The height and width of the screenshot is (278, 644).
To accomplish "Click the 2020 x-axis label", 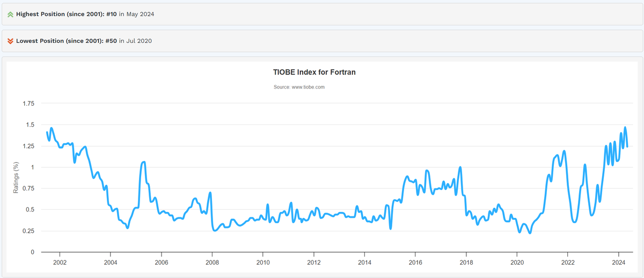I will 517,262.
